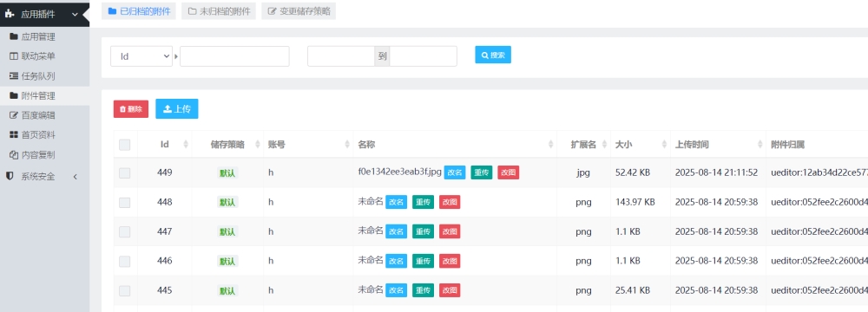868x312 pixels.
Task: Open 任务队列 in the sidebar
Action: tap(38, 76)
